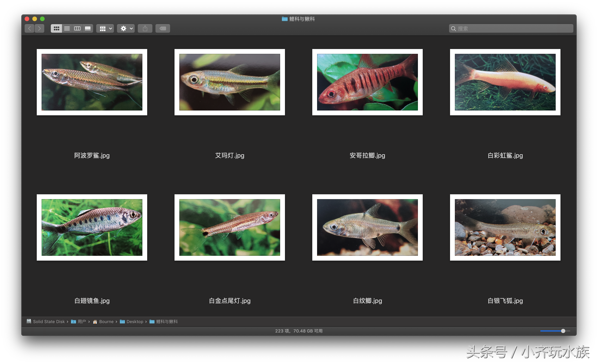Click the folder icon in window title
This screenshot has width=598, height=364.
[285, 19]
